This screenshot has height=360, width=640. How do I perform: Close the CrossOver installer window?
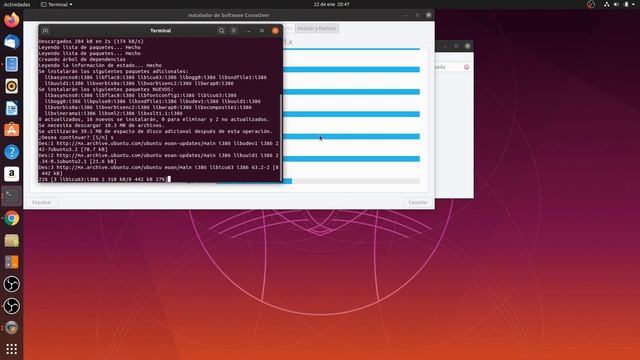(x=429, y=15)
